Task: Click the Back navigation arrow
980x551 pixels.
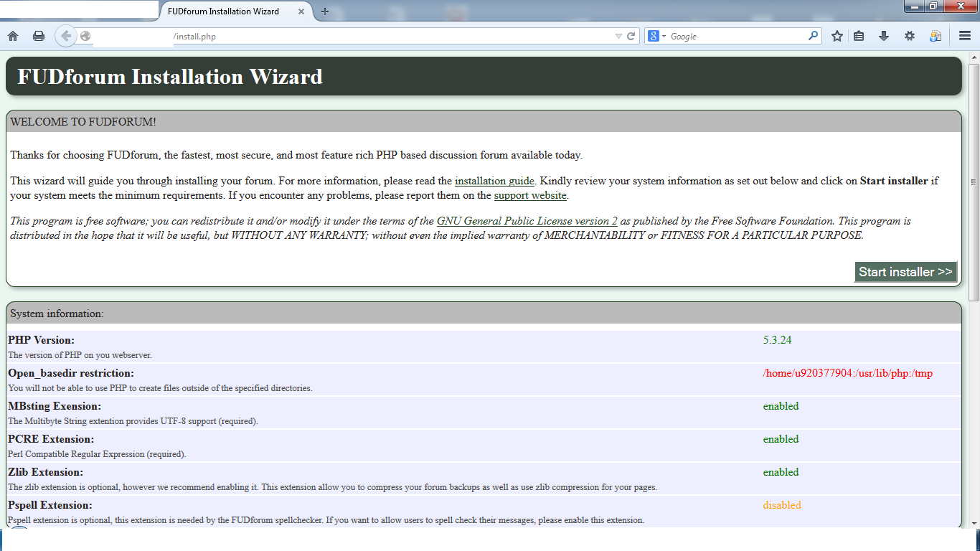Action: pos(66,36)
